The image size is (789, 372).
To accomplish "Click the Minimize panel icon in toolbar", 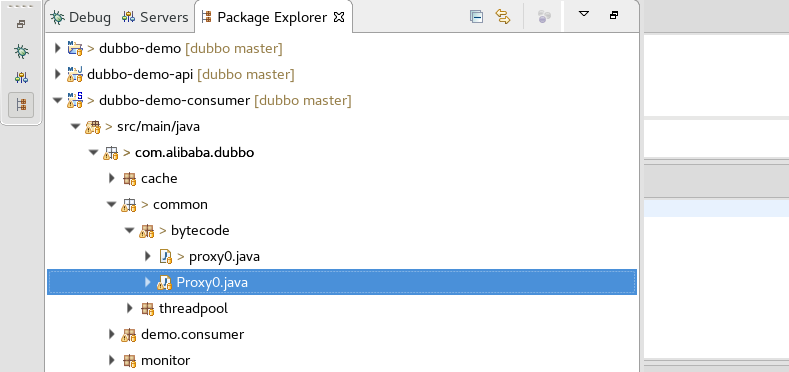I will point(613,15).
